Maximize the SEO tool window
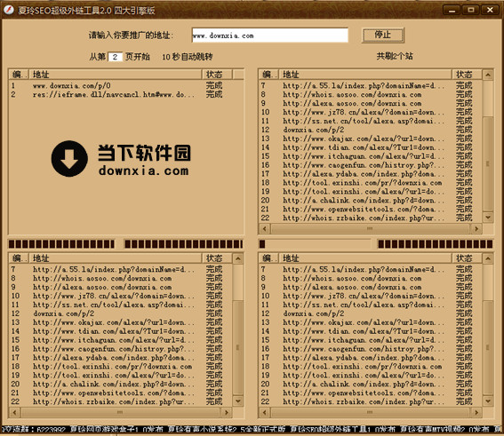Viewport: 504px width, 436px height. pos(471,10)
